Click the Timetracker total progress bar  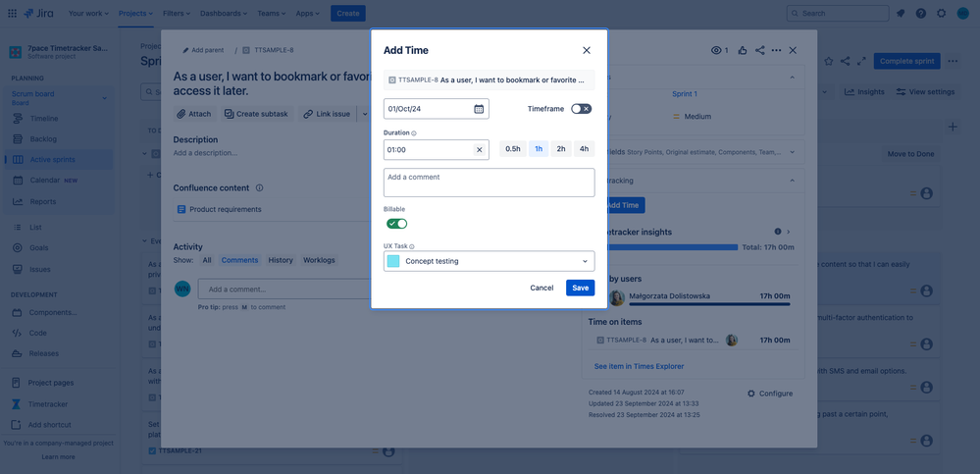674,247
